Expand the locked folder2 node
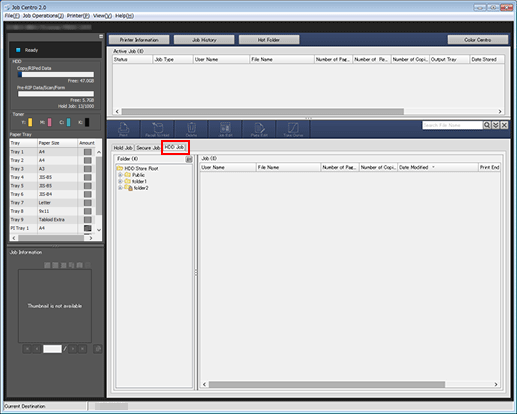Image resolution: width=517 pixels, height=414 pixels. [120, 188]
